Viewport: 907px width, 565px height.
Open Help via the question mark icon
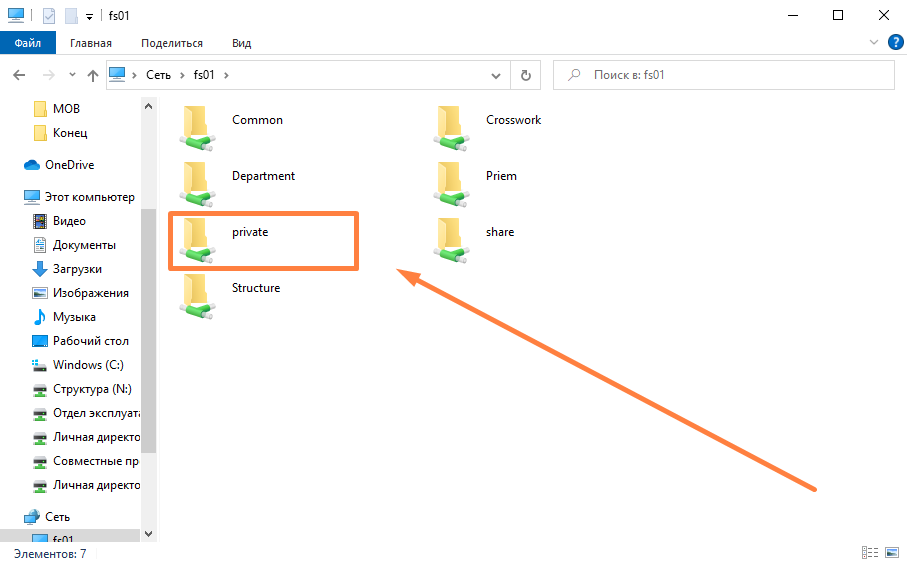tap(895, 43)
